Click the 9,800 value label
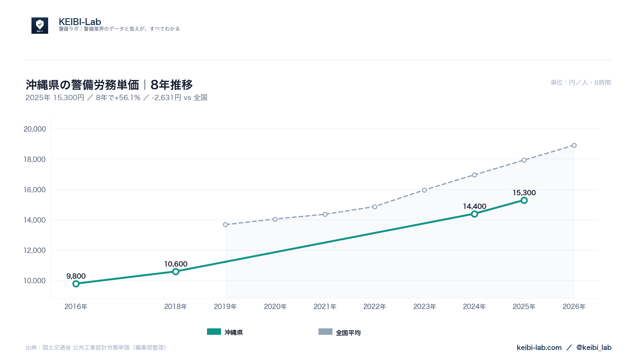Screen dimensions: 637x364 coord(76,276)
